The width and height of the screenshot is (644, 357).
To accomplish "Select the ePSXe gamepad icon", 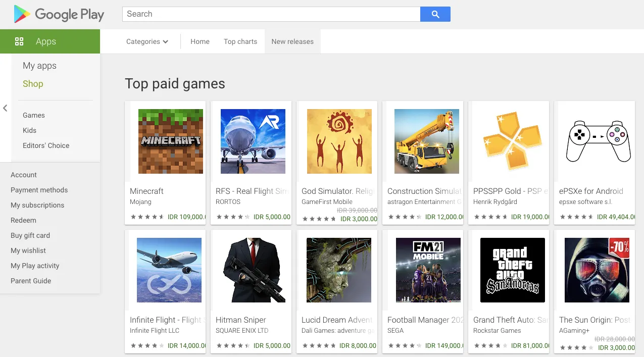I will click(x=598, y=141).
